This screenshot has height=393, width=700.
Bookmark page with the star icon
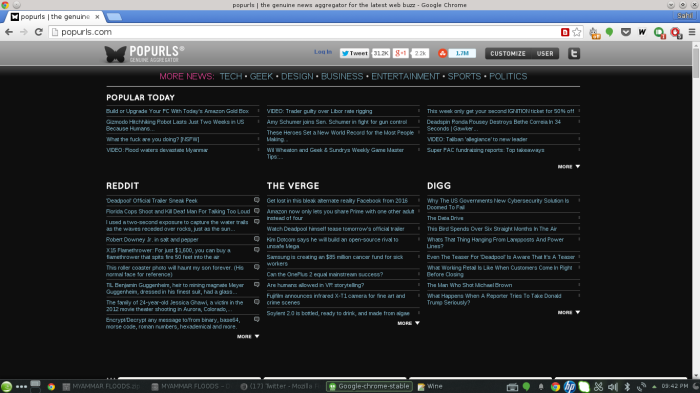click(x=577, y=32)
